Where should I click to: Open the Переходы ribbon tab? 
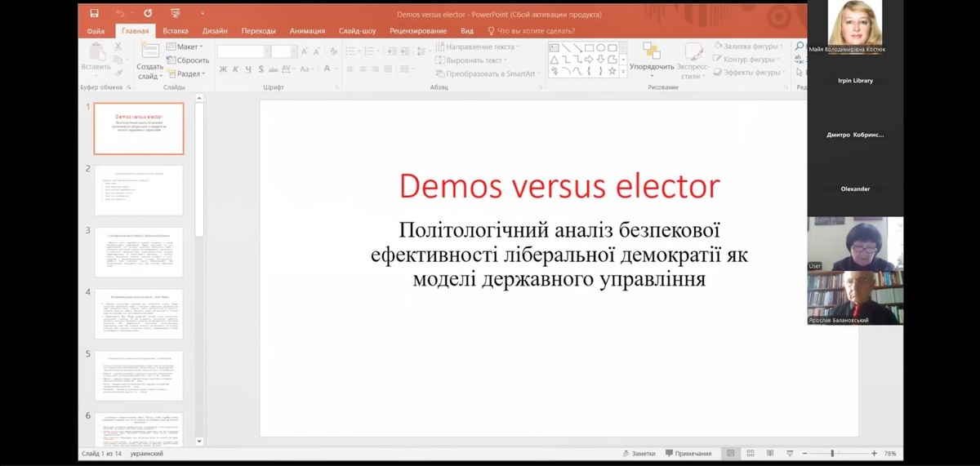[259, 31]
